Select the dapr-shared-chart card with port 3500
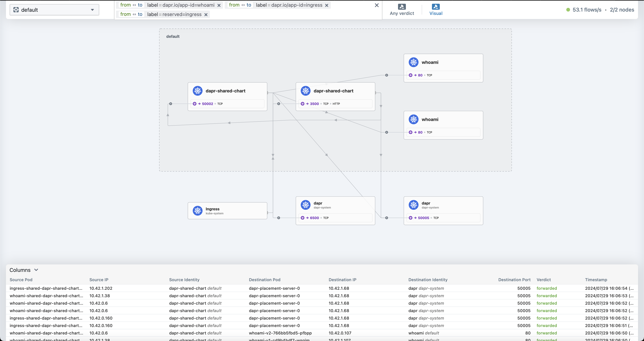 335,97
